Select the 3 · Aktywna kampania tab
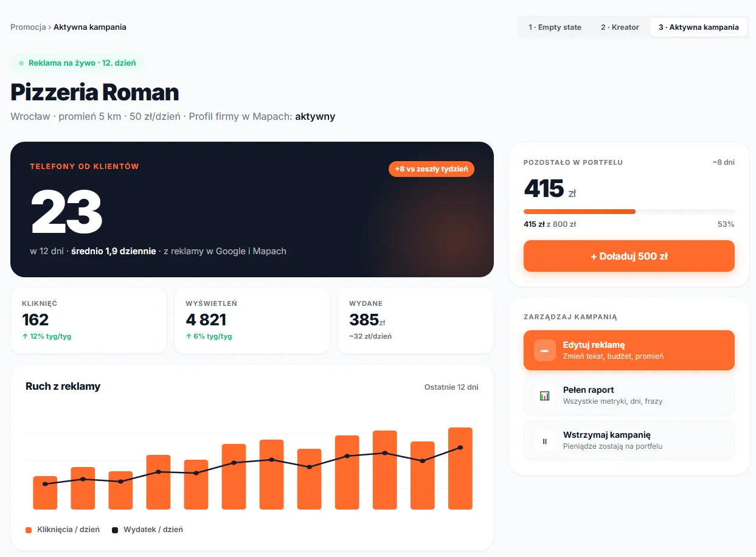The image size is (756, 557). click(x=698, y=27)
